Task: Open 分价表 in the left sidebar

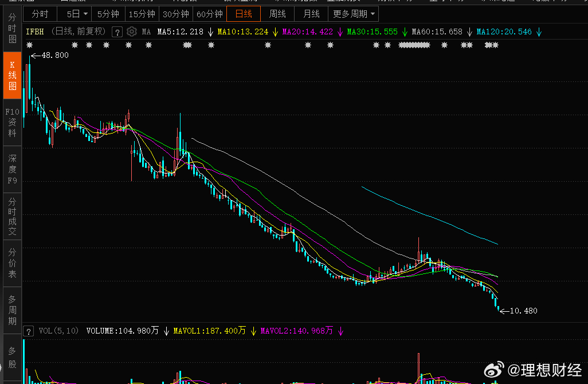Action: tap(13, 263)
